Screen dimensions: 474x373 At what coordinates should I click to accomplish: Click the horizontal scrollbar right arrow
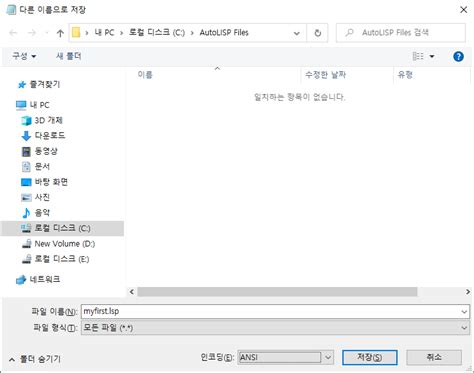coord(467,292)
